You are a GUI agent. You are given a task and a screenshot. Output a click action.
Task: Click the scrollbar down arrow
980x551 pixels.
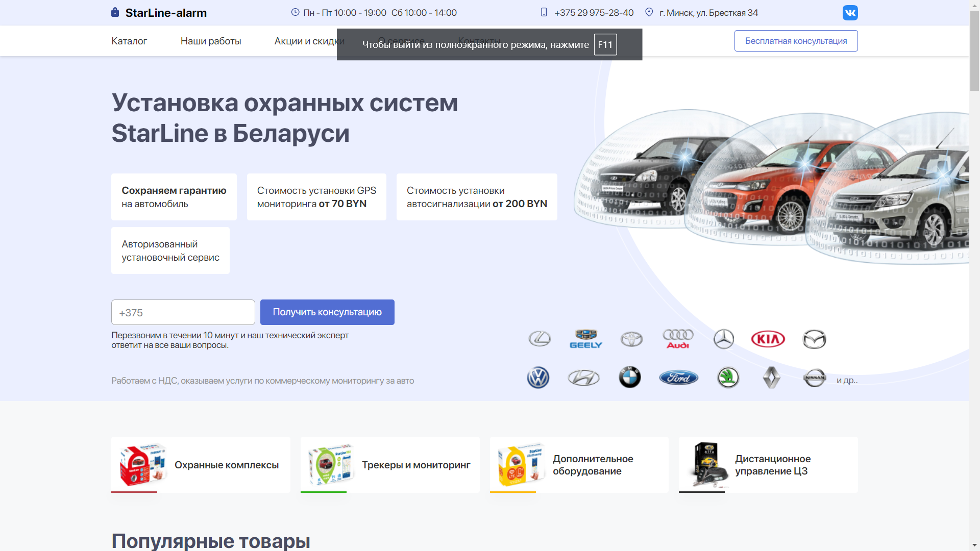[x=974, y=545]
